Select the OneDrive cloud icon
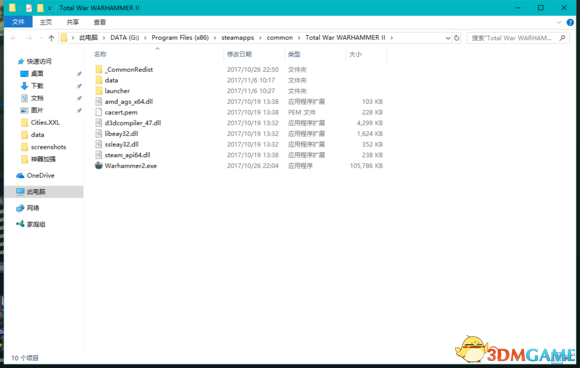Screen dimensions: 580x368 pyautogui.click(x=20, y=175)
